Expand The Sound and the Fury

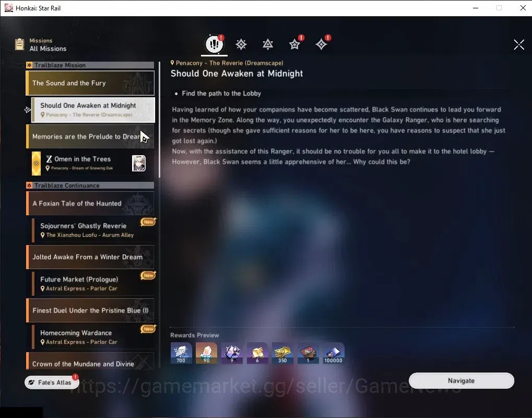[x=90, y=83]
